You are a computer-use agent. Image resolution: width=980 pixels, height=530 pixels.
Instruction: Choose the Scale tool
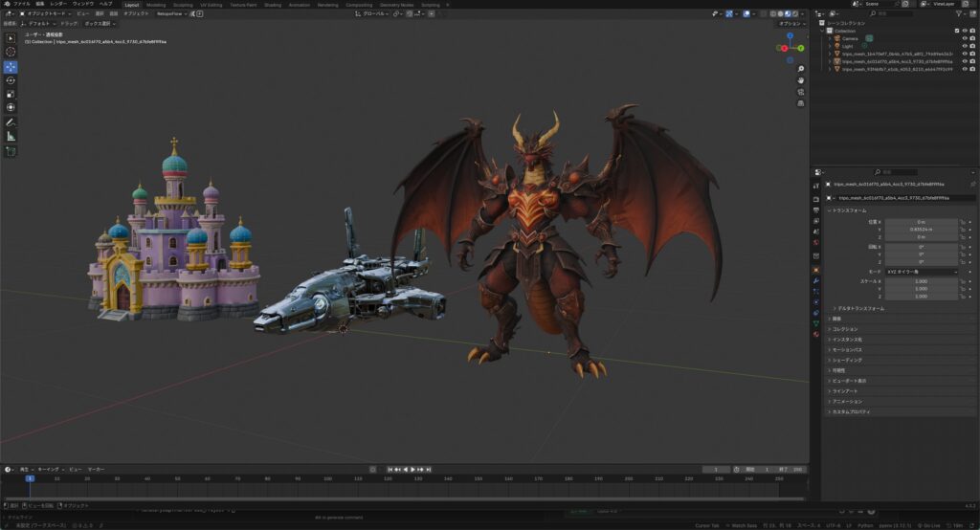tap(11, 94)
